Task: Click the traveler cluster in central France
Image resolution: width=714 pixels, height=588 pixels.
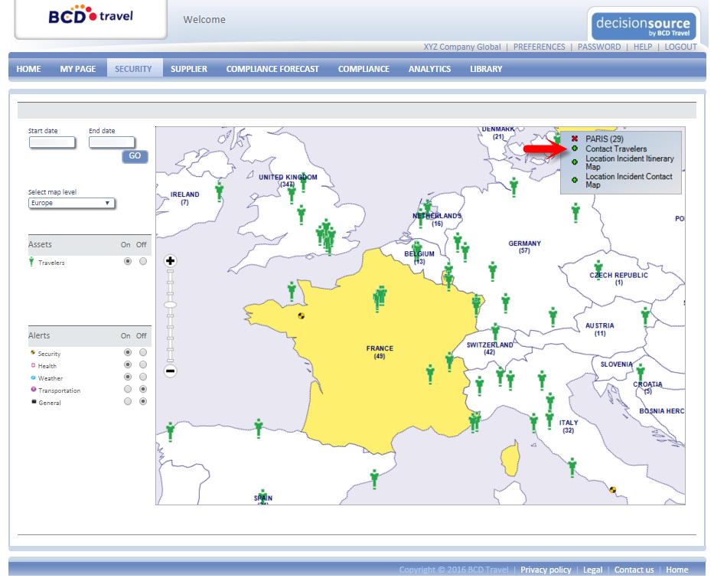Action: (x=380, y=298)
